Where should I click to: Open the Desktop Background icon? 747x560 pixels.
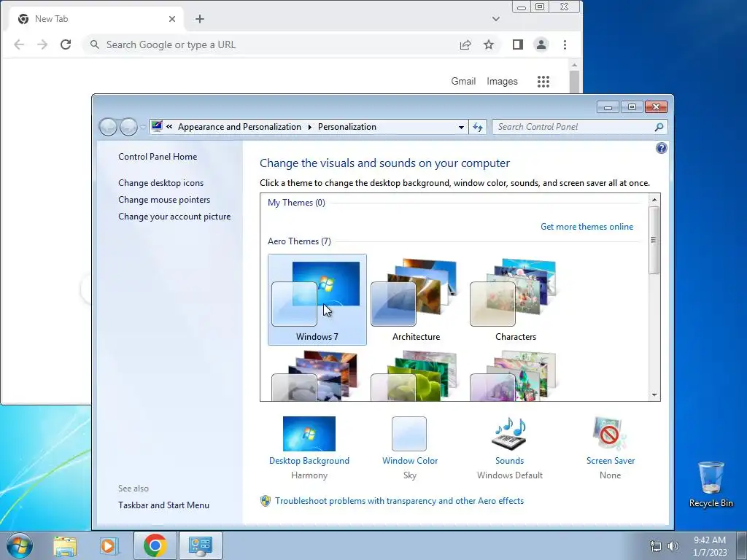click(x=309, y=433)
